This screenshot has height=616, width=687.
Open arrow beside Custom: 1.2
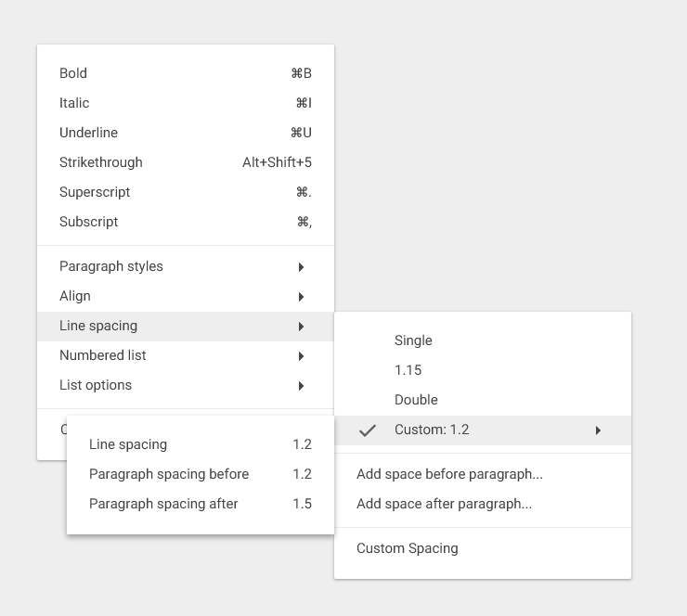[x=598, y=430]
